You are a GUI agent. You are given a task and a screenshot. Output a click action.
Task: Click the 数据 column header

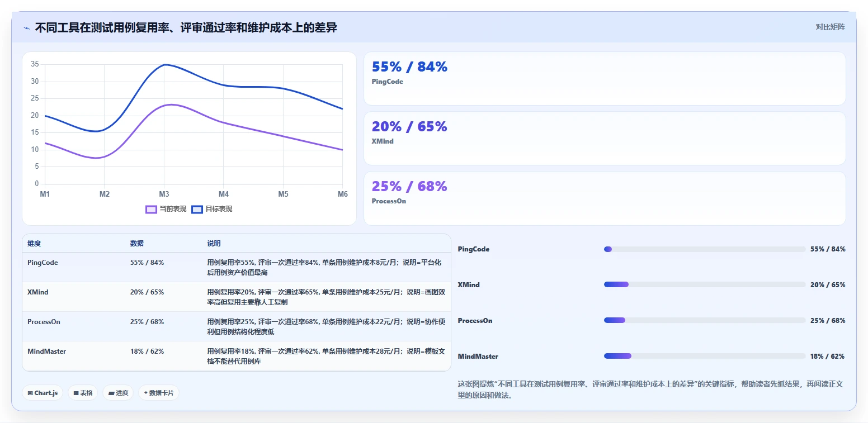(x=137, y=244)
